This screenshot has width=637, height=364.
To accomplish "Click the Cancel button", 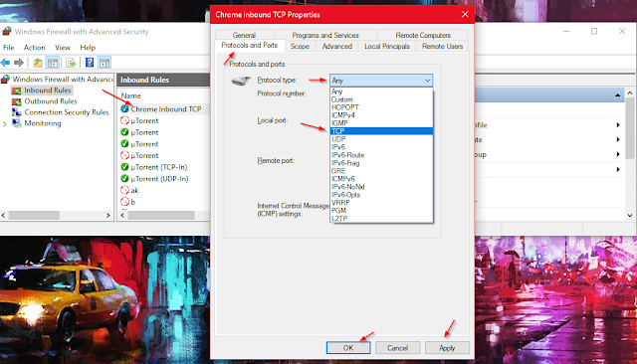I will (x=397, y=348).
